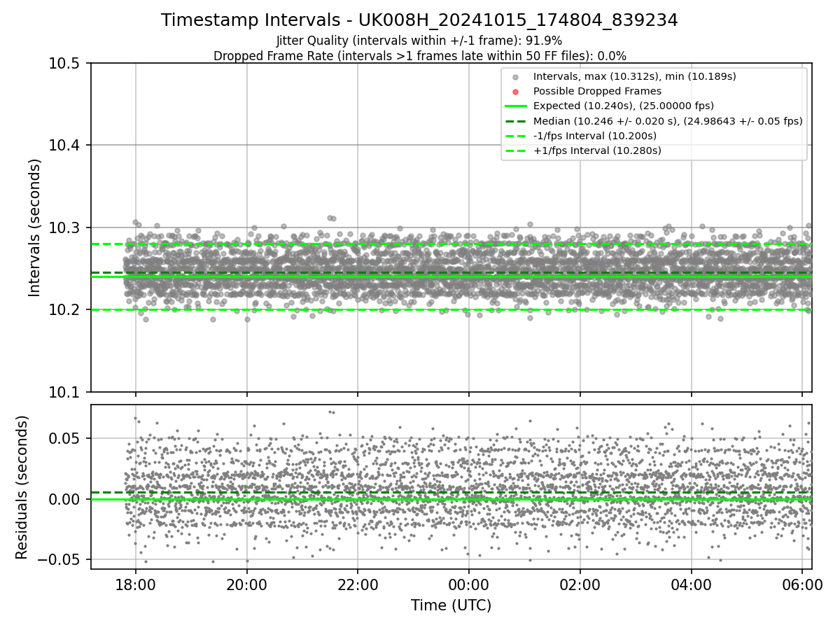
Task: Click the '18:00' time tick label
Action: pos(135,584)
